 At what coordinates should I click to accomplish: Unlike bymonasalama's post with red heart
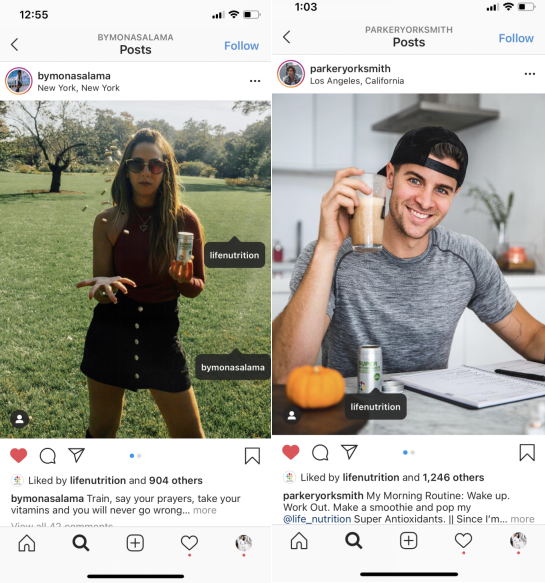point(19,455)
